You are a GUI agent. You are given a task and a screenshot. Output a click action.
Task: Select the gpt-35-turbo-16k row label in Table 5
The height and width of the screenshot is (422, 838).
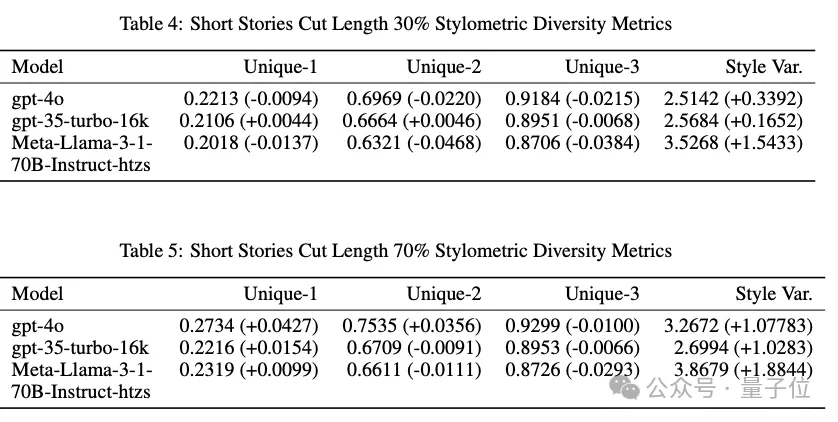80,348
